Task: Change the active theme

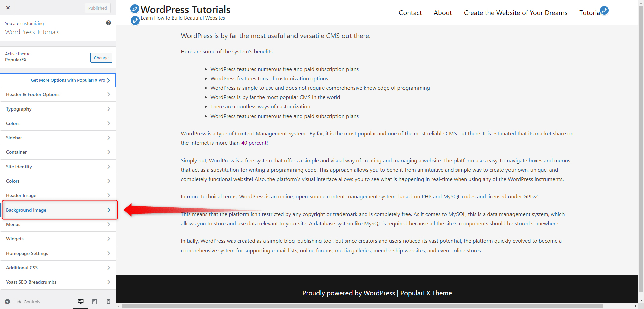Action: tap(101, 58)
